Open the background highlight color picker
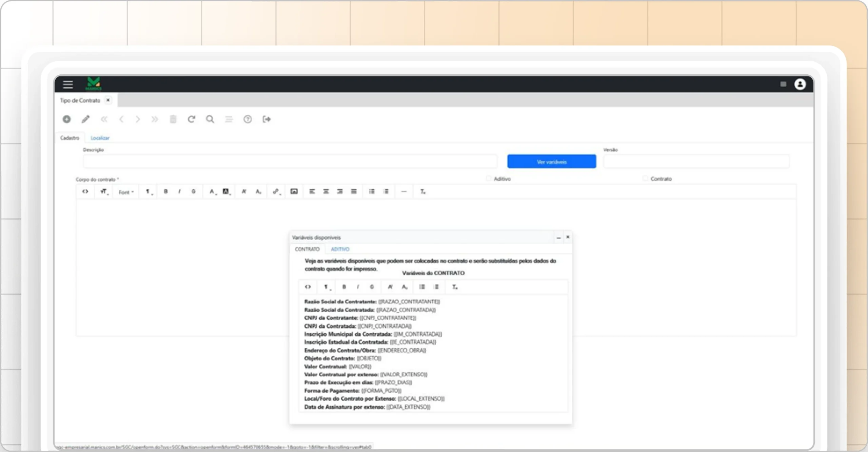868x452 pixels. 226,192
